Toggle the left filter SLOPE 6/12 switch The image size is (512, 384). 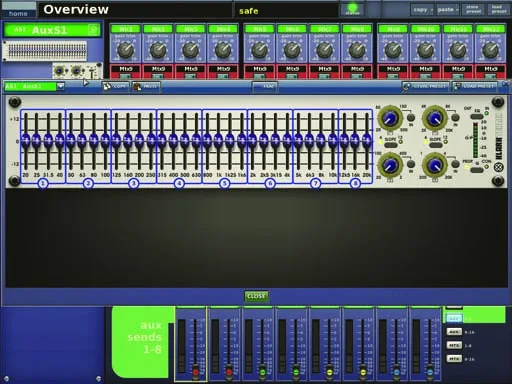click(391, 145)
